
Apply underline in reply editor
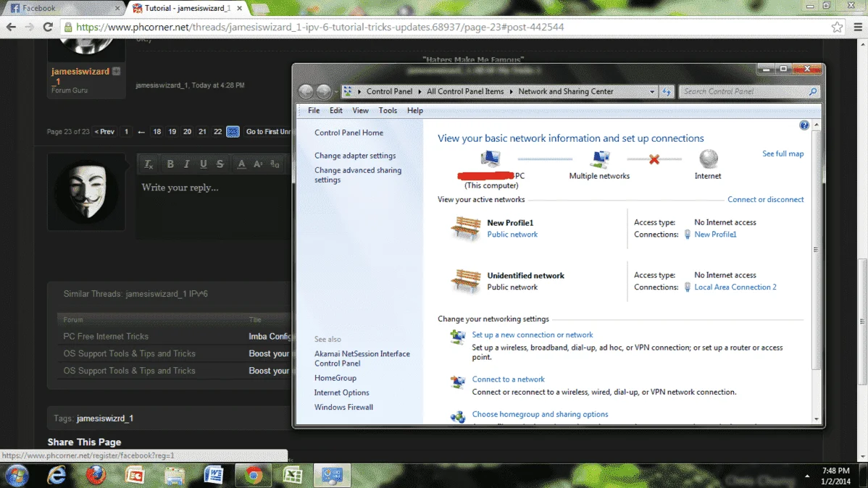click(x=203, y=164)
